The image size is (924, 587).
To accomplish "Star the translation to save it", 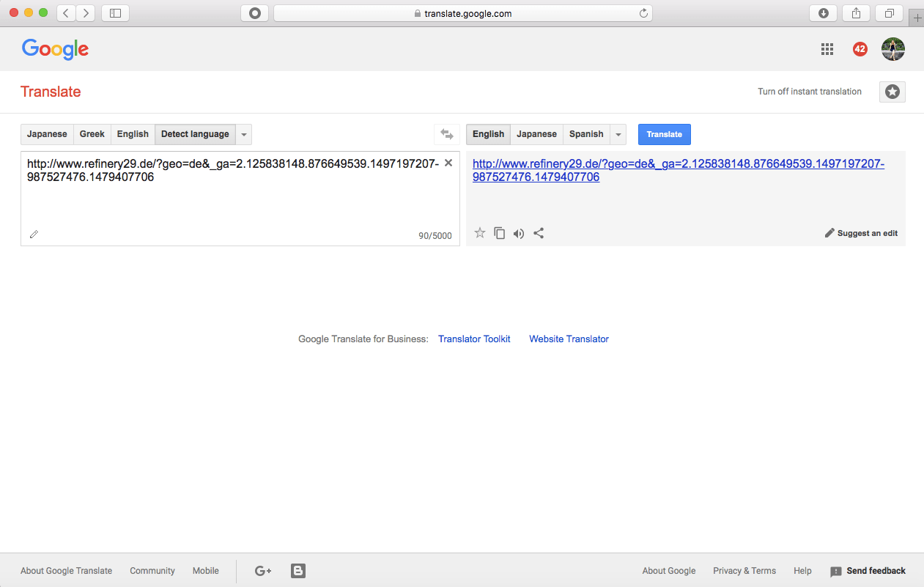I will click(x=480, y=233).
